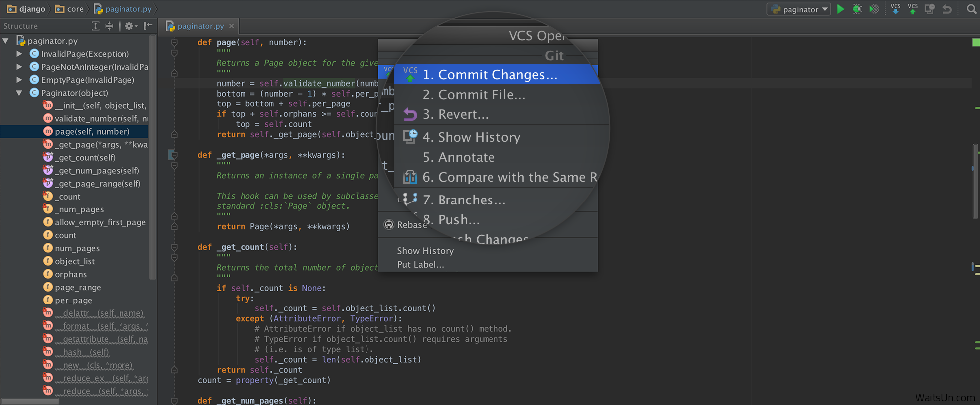This screenshot has width=980, height=405.
Task: Hide the Structure tool window
Action: [x=148, y=26]
